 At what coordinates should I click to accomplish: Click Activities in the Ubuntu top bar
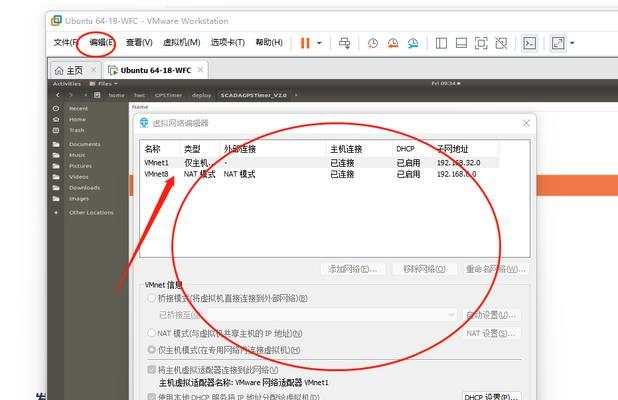(67, 84)
